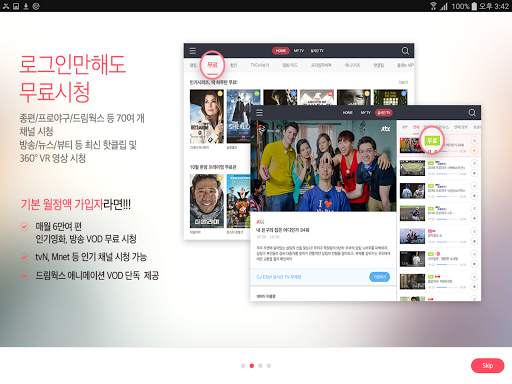512x384 pixels.
Task: Tap the blonde woman poster in preview
Action: coord(207,116)
